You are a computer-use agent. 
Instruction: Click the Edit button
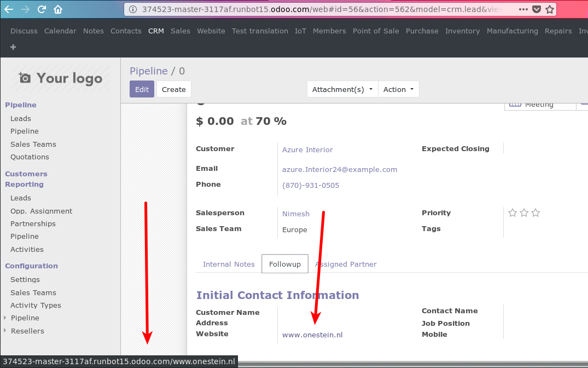[142, 89]
